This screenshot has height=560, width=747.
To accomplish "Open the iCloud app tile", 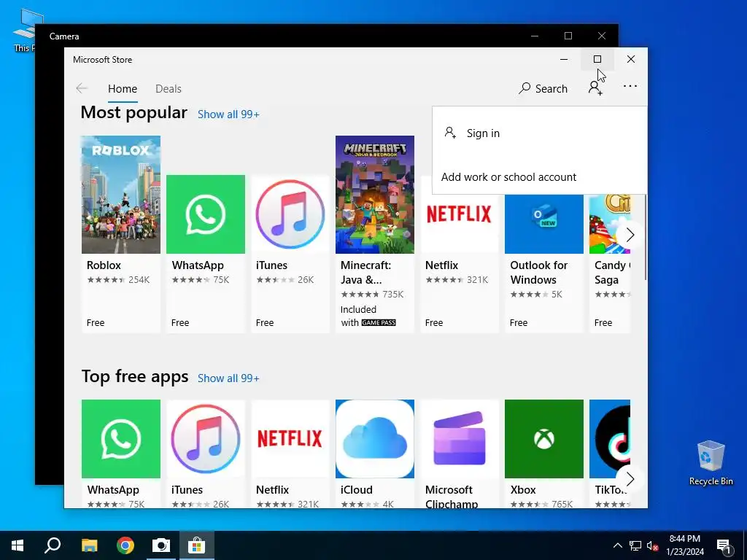I will (x=374, y=454).
